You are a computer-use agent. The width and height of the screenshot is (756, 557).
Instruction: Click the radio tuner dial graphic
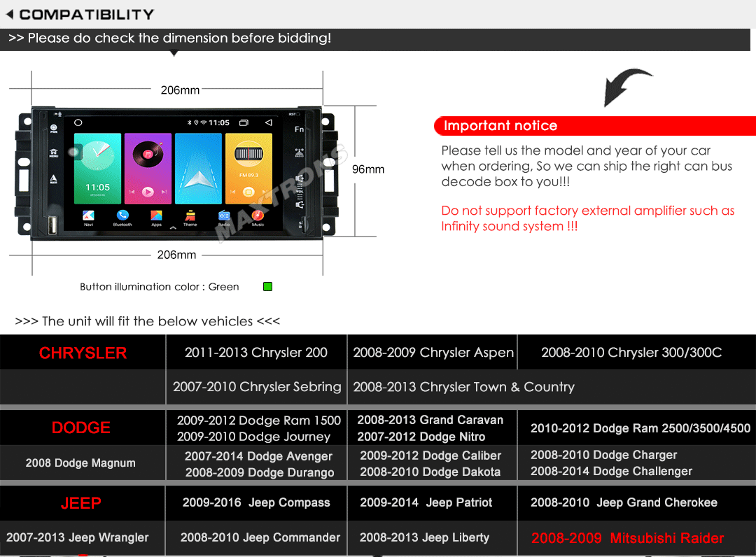248,154
